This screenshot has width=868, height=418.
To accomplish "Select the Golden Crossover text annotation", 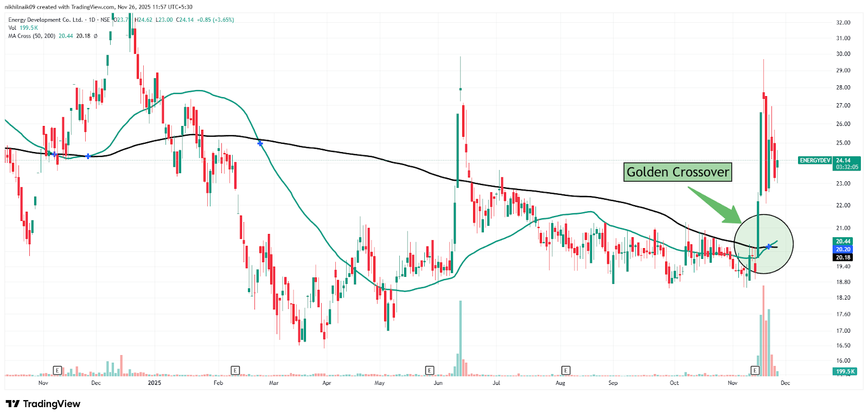I will click(678, 172).
